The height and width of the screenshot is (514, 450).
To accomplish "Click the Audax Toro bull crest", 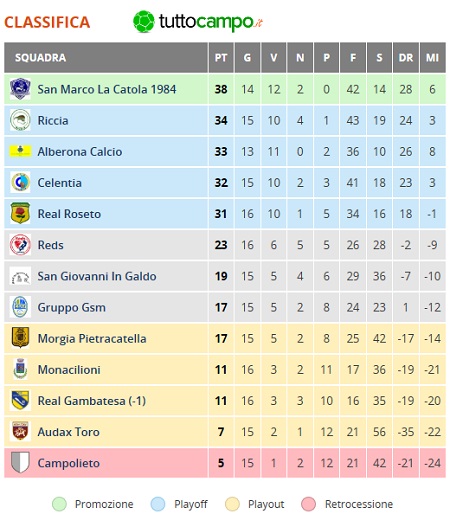I will pos(20,431).
